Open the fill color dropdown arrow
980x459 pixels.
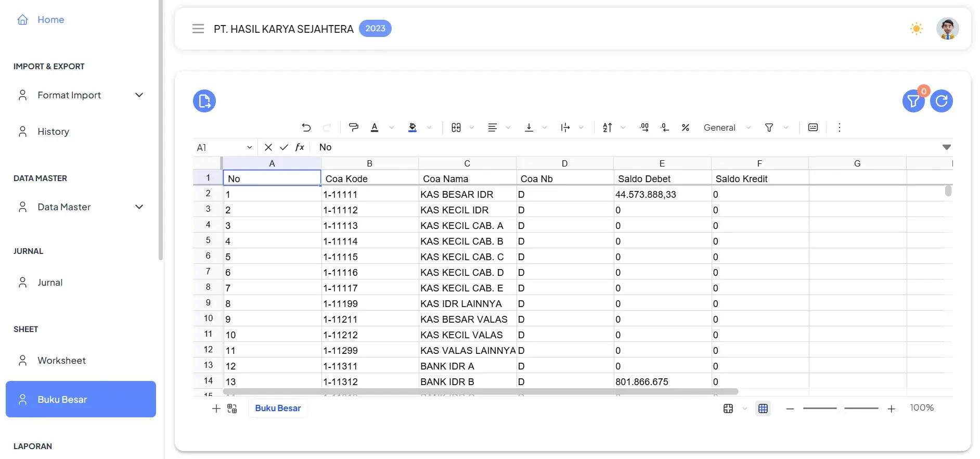pos(429,127)
